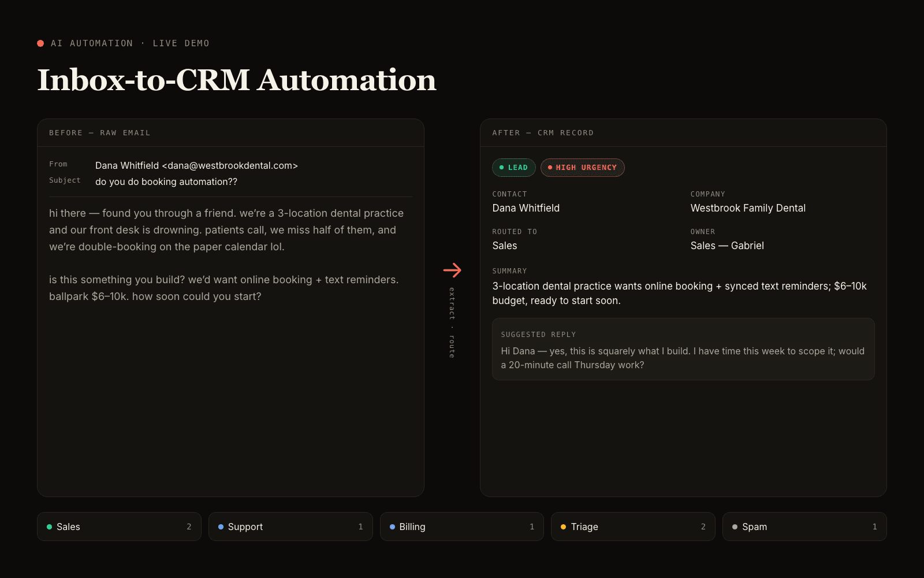Click the 'After — CRM Record' panel header
This screenshot has width=924, height=578.
coord(683,133)
